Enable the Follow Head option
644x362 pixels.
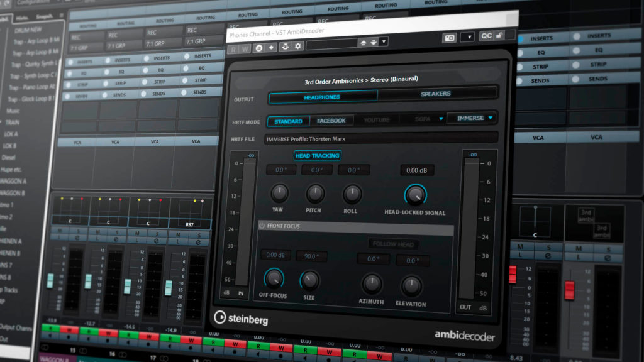coord(394,244)
